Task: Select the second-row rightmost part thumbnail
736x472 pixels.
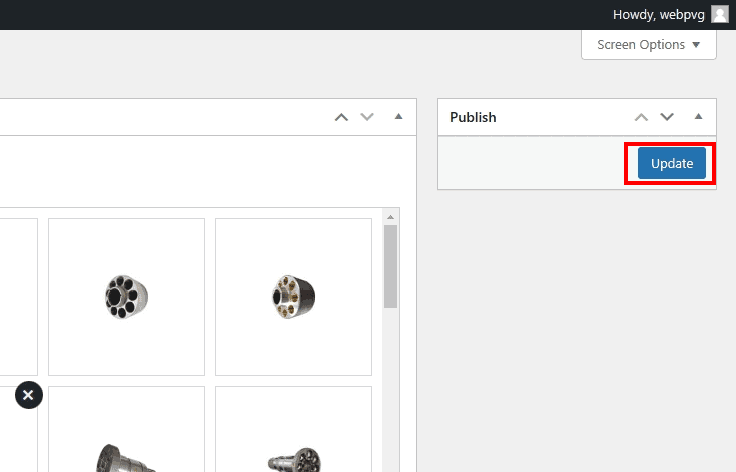Action: click(293, 440)
